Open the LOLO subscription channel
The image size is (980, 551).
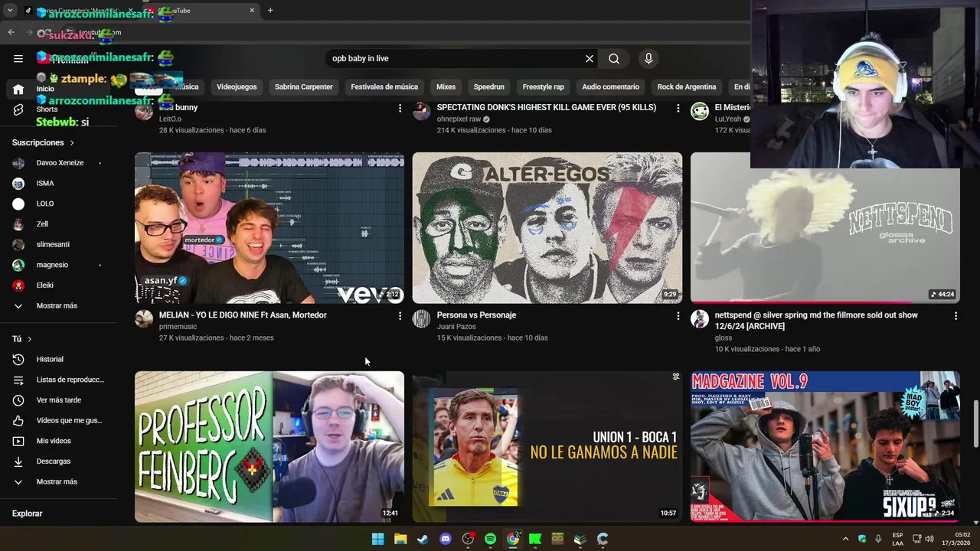[x=44, y=204]
